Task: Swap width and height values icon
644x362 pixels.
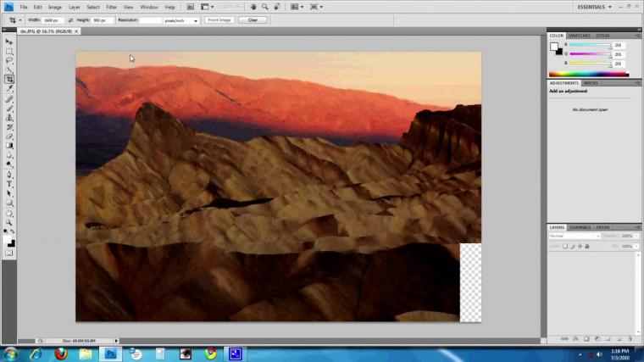Action: click(x=70, y=19)
